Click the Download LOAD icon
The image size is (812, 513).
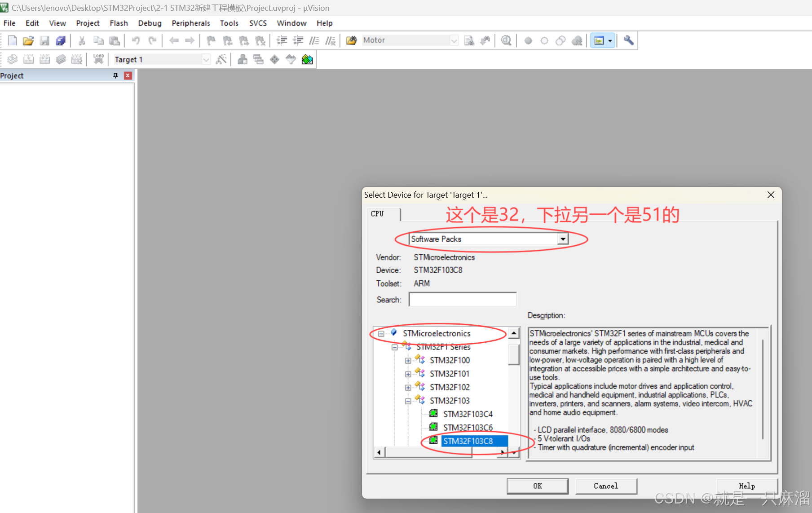click(98, 59)
